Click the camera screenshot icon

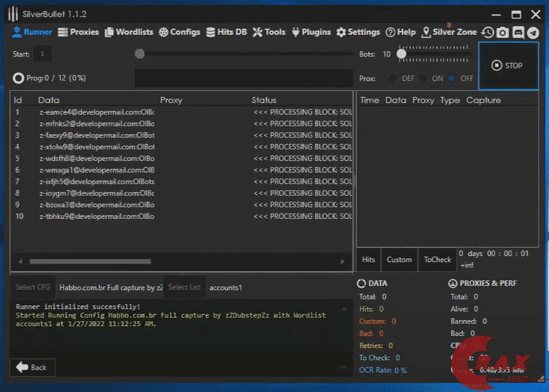coord(503,32)
